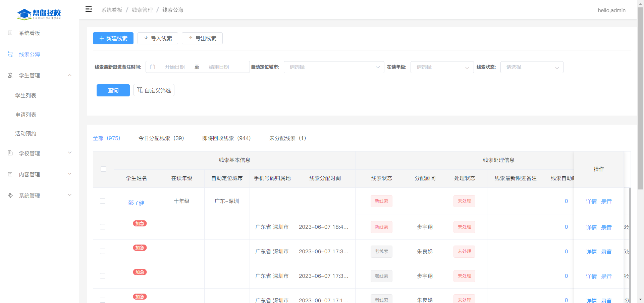The height and width of the screenshot is (303, 644).
Task: Click the 开始日期 input field
Action: 175,67
